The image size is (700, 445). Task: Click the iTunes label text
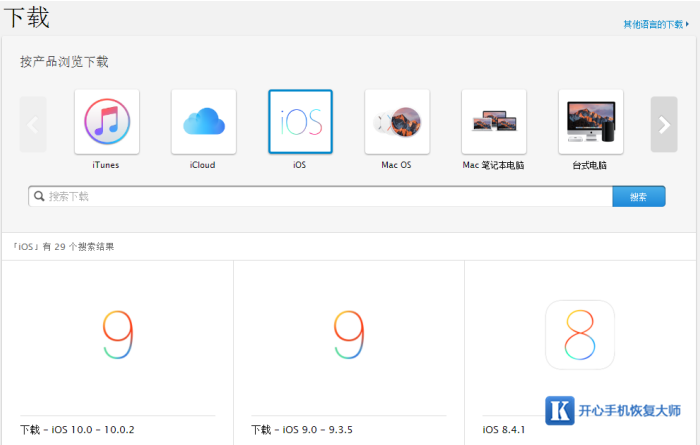tap(106, 165)
